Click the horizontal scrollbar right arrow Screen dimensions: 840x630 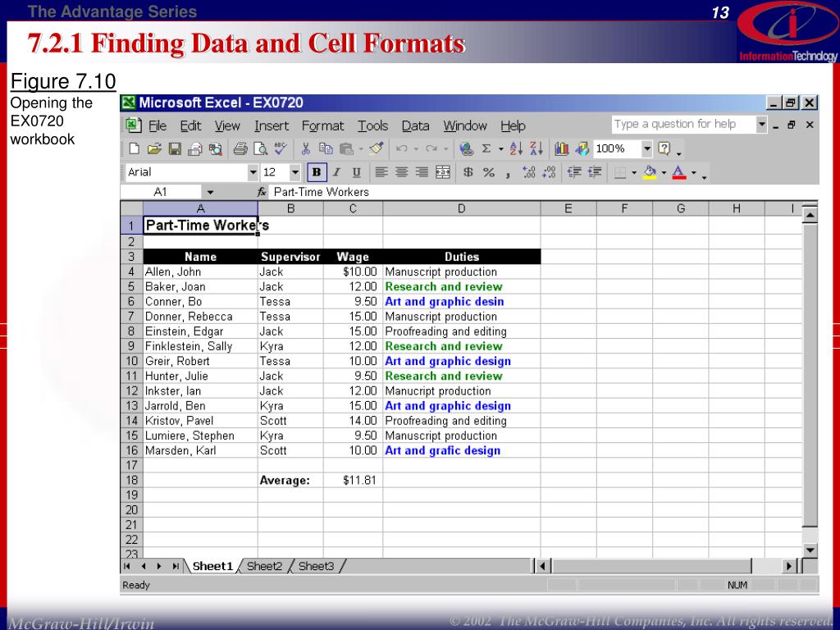pyautogui.click(x=788, y=566)
